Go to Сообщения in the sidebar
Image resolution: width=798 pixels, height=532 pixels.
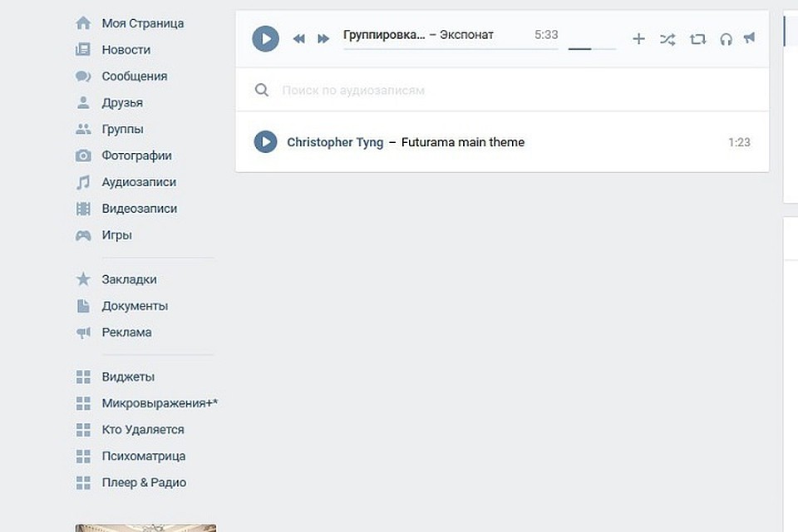coord(134,76)
